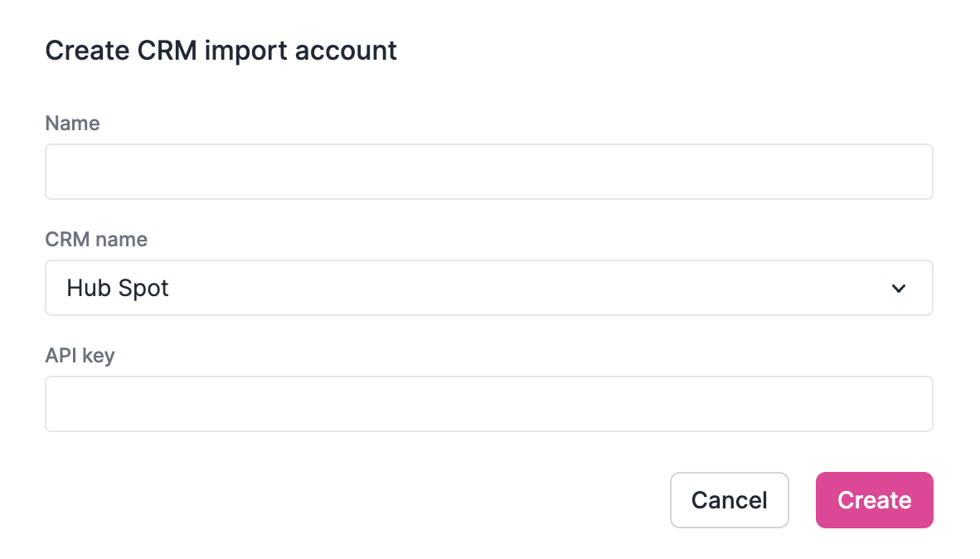Click the Name field label
This screenshot has width=980, height=559.
pos(72,123)
